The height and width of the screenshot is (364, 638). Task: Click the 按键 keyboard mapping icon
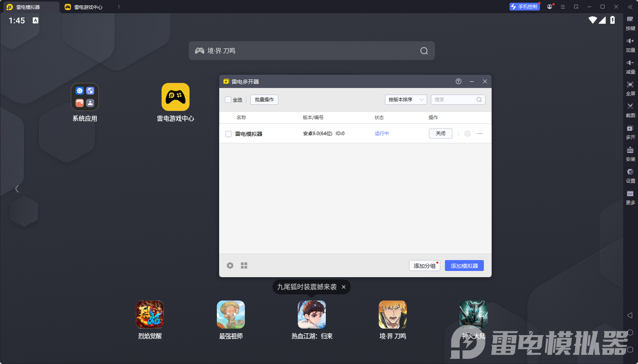(630, 19)
